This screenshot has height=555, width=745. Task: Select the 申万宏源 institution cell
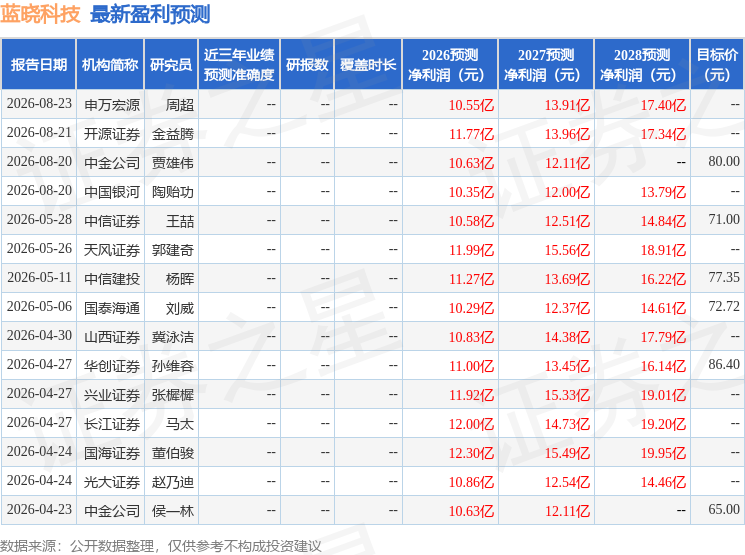(x=112, y=105)
